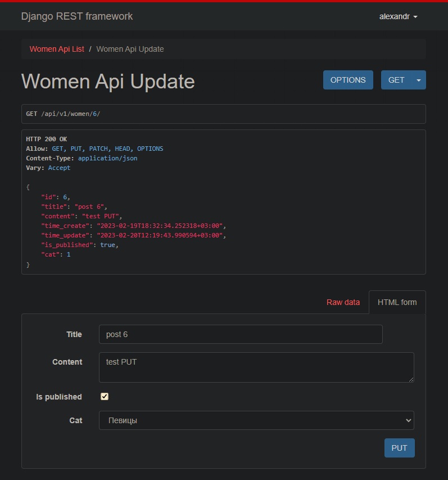Submit the form with the PUT button

click(399, 448)
